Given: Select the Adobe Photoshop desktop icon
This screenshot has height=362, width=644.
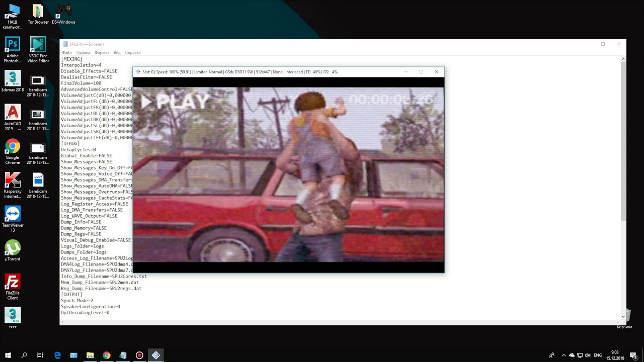Looking at the screenshot, I should click(12, 50).
